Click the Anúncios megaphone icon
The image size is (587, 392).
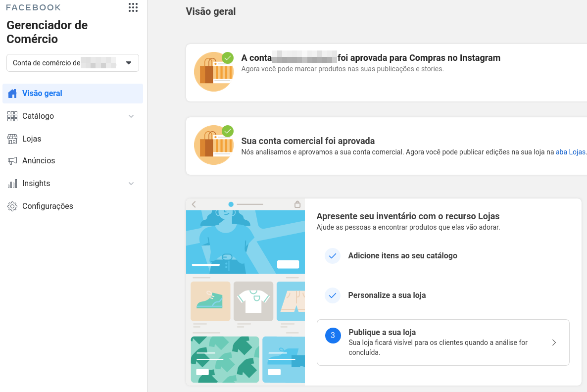(12, 161)
